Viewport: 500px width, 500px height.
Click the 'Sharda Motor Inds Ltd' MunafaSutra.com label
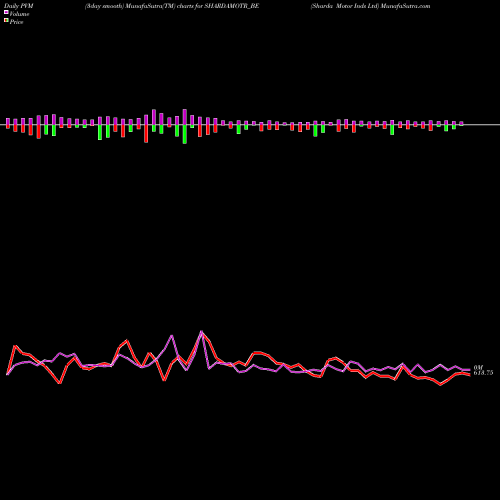370,6
